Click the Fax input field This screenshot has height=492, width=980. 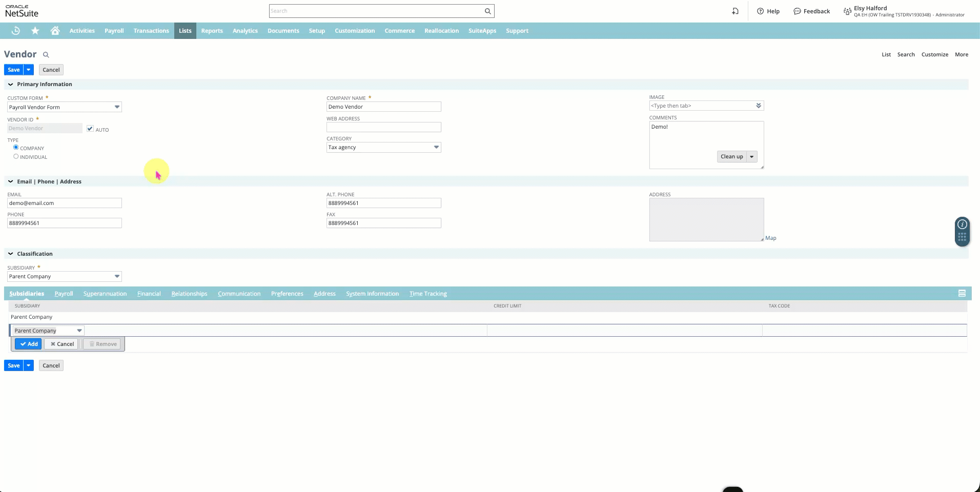tap(384, 223)
